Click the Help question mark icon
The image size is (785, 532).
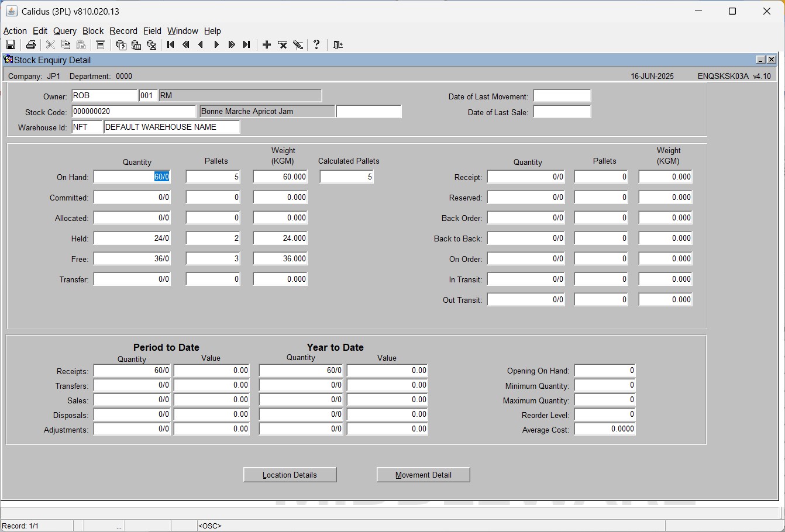[316, 45]
